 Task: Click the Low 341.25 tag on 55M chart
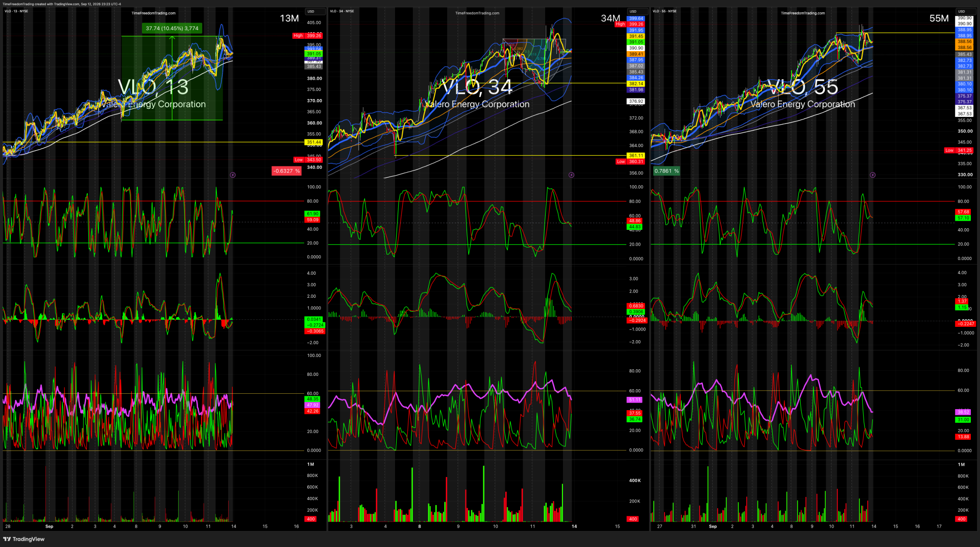click(959, 151)
